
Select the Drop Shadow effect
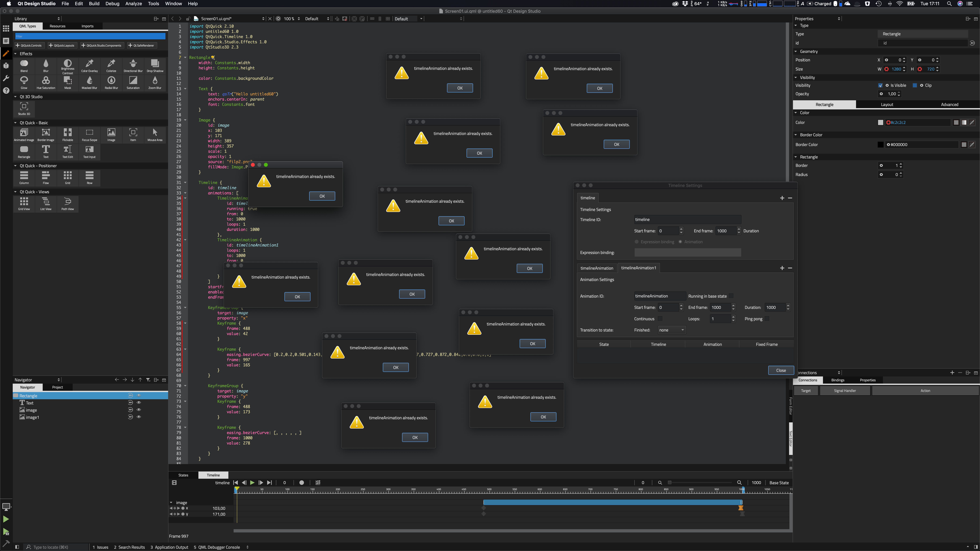(x=155, y=66)
